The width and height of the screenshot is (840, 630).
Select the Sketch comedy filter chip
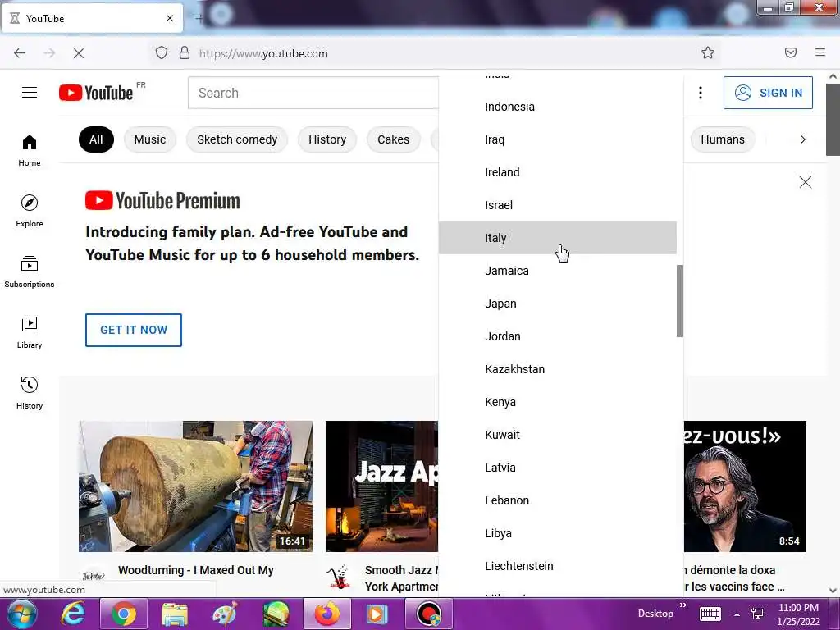pyautogui.click(x=237, y=139)
